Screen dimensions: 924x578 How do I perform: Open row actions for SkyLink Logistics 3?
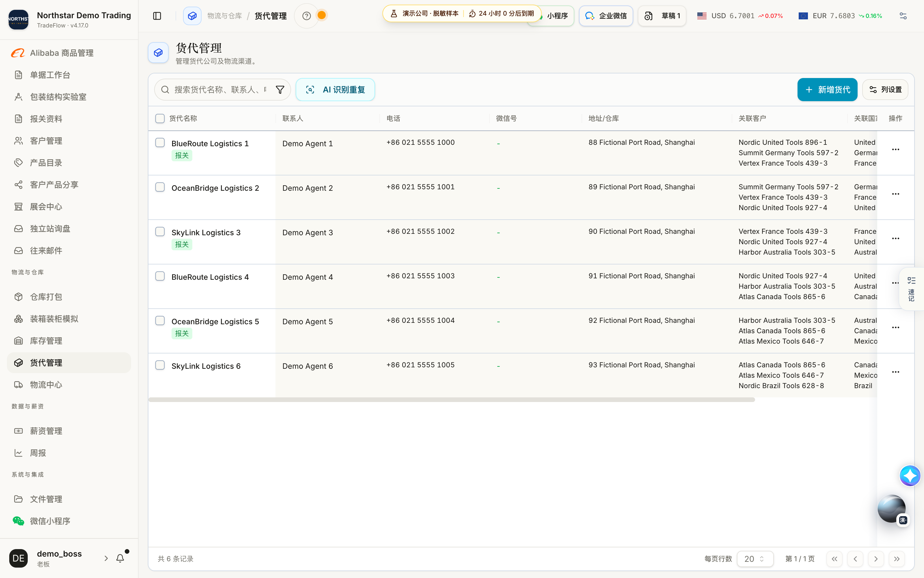click(895, 238)
